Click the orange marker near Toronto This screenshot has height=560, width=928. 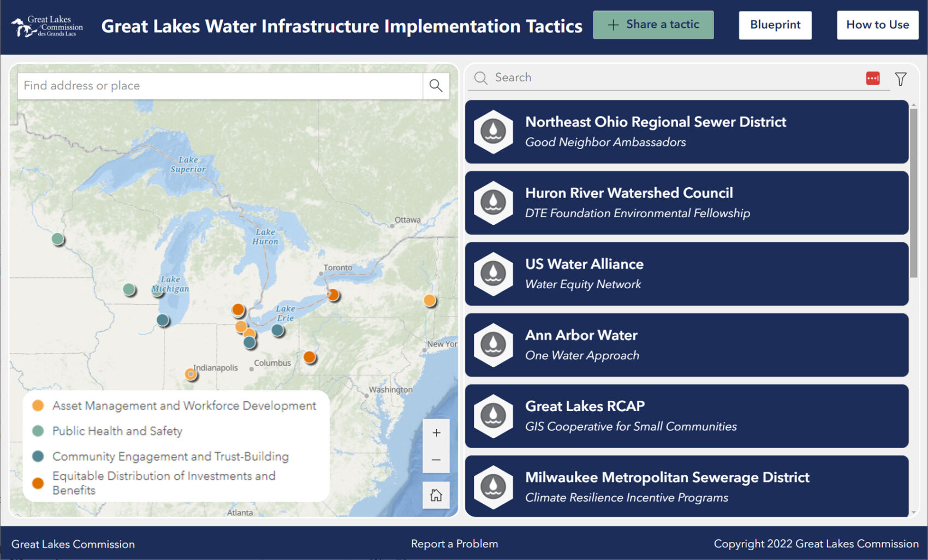pos(333,295)
